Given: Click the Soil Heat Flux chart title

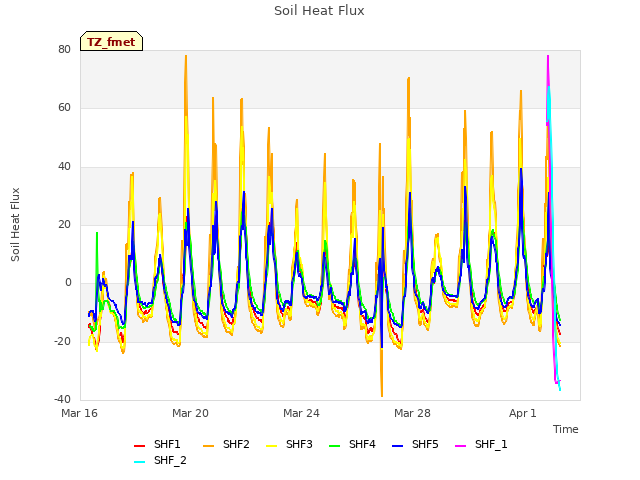Looking at the screenshot, I should click(319, 11).
